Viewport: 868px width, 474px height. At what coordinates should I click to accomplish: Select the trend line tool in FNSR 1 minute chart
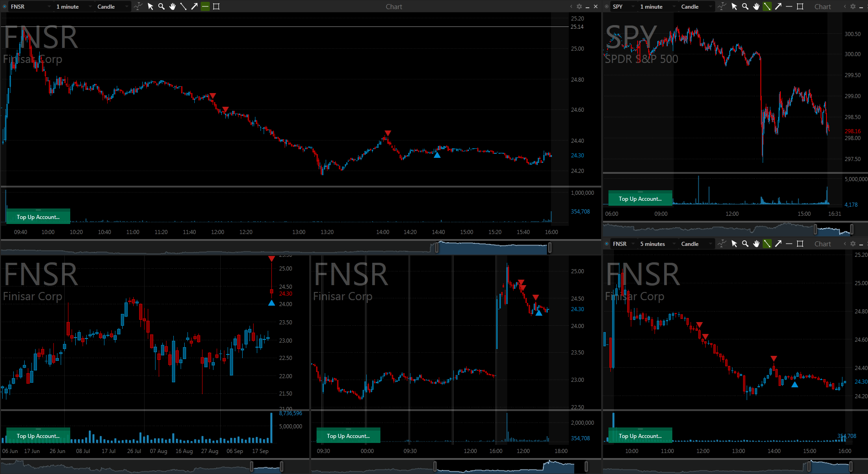coord(183,6)
